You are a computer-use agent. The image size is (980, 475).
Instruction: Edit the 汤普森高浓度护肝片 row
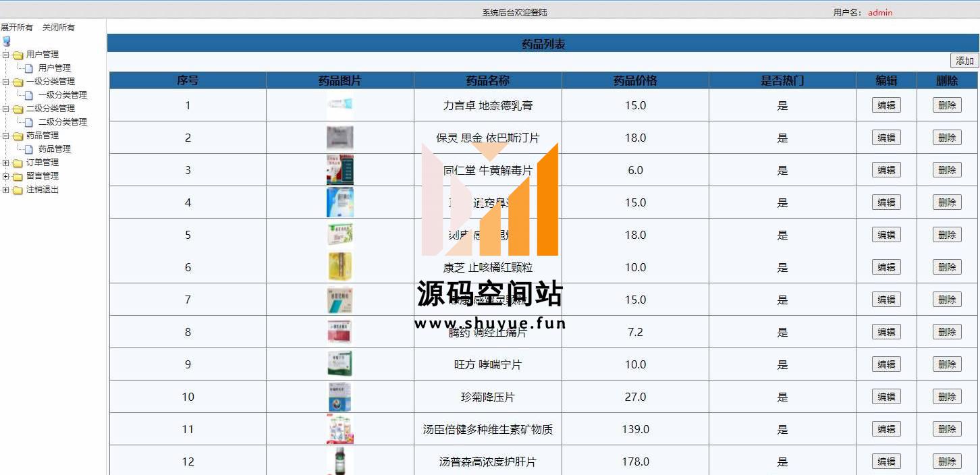point(886,462)
